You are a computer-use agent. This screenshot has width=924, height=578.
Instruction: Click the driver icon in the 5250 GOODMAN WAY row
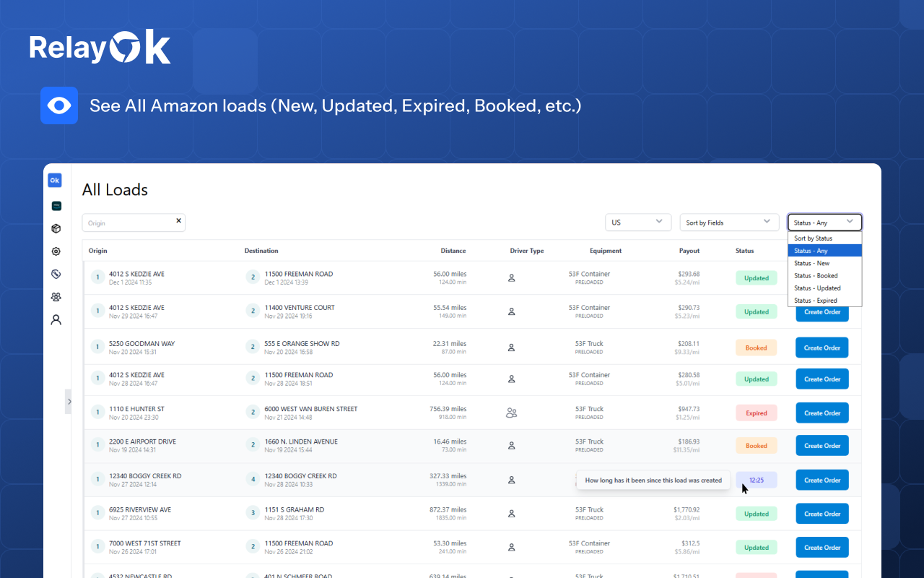[512, 348]
